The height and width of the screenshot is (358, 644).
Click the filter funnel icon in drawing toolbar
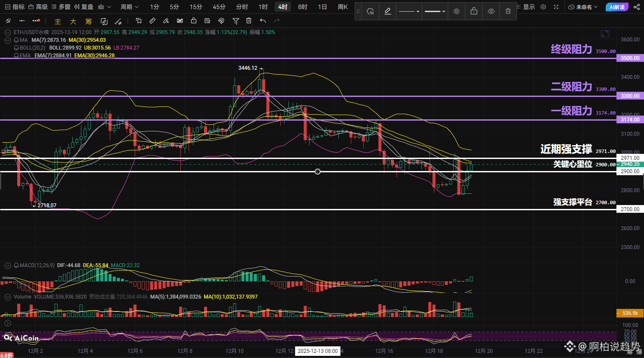[x=235, y=21]
